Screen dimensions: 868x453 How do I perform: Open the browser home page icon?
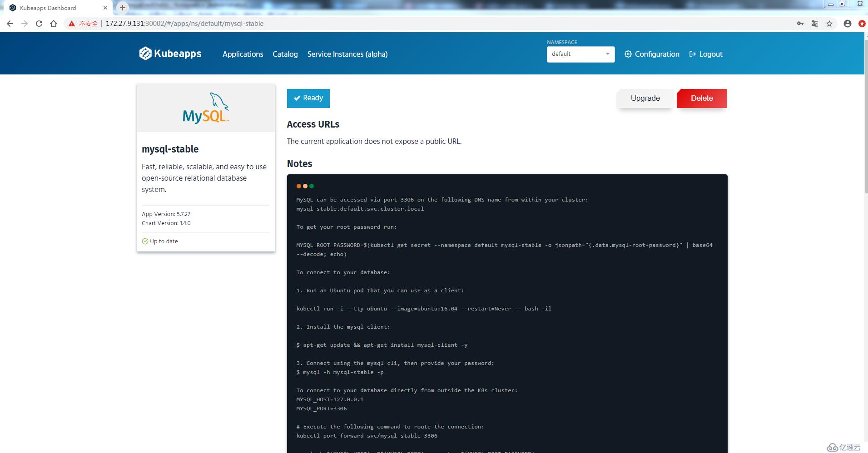[54, 24]
